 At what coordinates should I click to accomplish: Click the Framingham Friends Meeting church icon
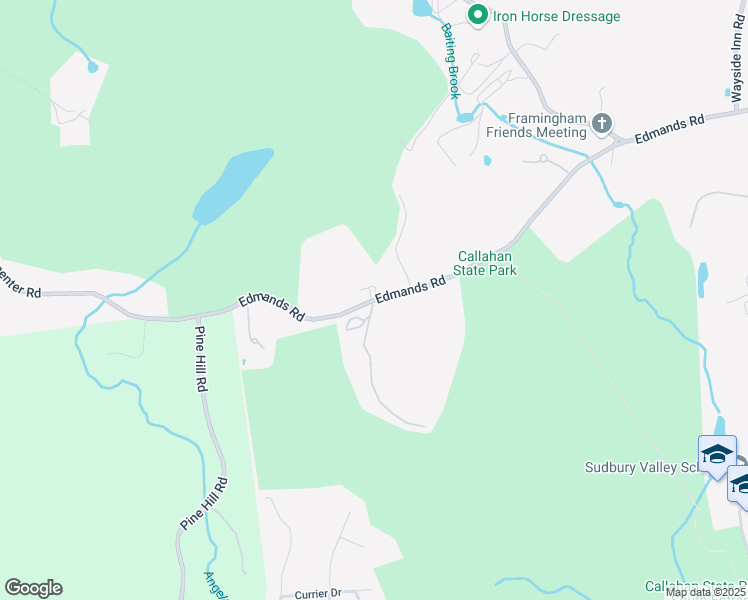[x=602, y=124]
